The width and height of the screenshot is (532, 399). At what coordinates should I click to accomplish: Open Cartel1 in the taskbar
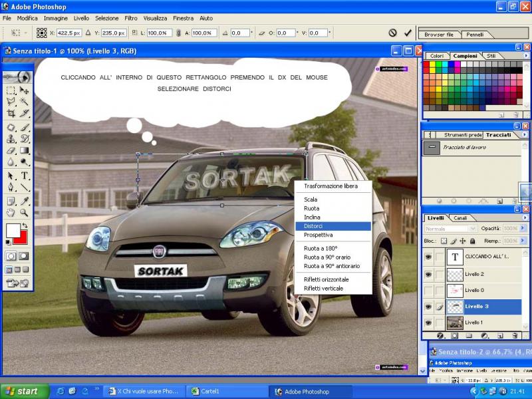click(x=226, y=391)
